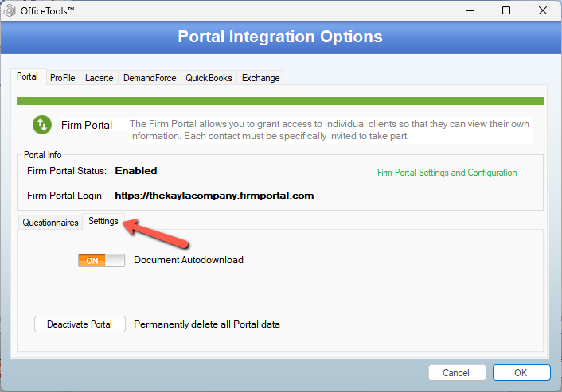
Task: Open Firm Portal Settings and Configuration link
Action: tap(447, 173)
